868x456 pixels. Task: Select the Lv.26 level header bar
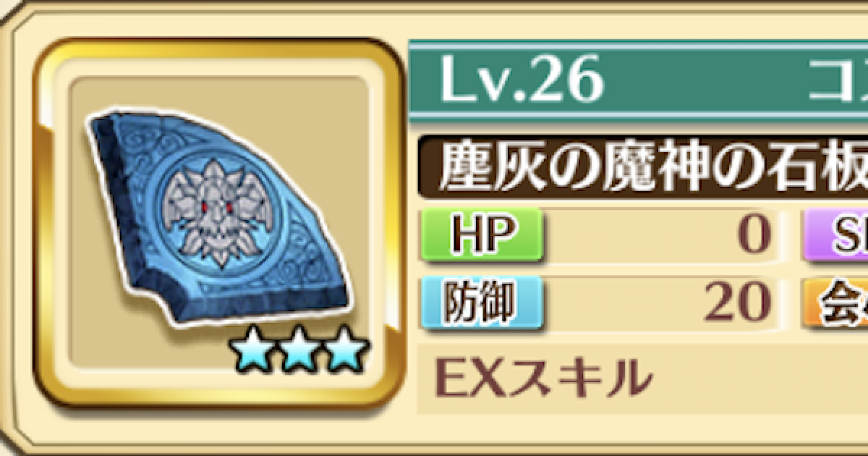coord(638,81)
